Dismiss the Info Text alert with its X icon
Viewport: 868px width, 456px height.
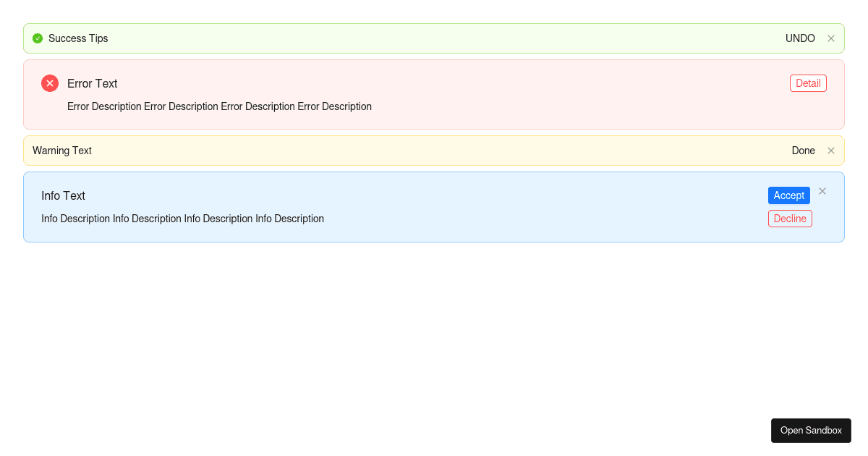[822, 190]
